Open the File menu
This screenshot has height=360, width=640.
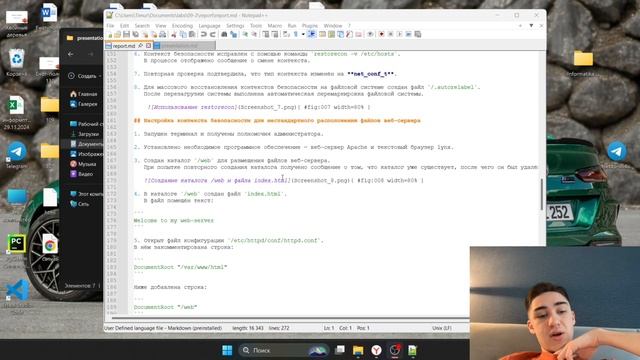(x=110, y=26)
